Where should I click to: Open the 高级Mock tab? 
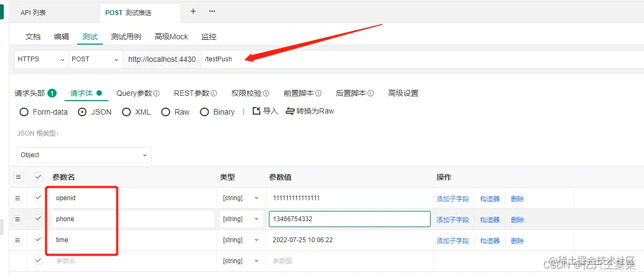(x=171, y=37)
